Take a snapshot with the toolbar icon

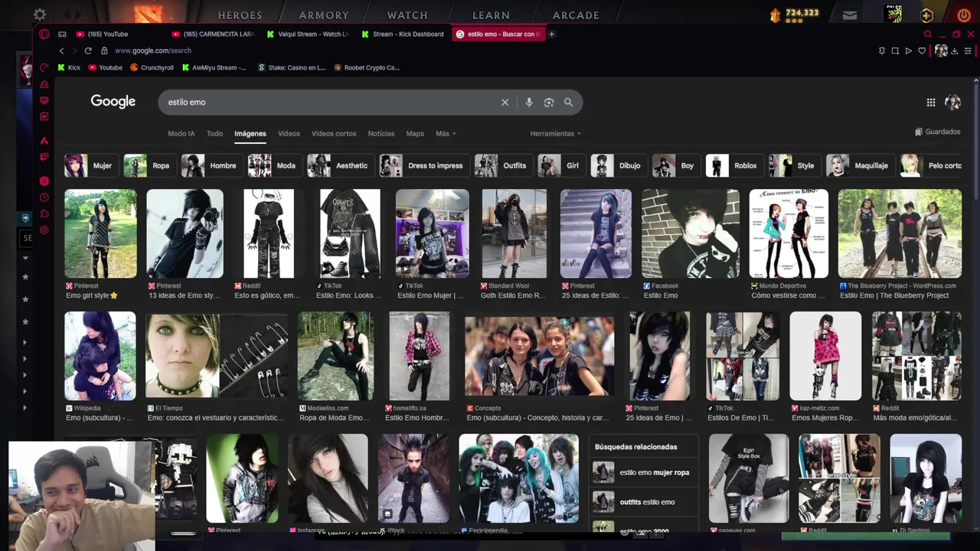point(895,51)
